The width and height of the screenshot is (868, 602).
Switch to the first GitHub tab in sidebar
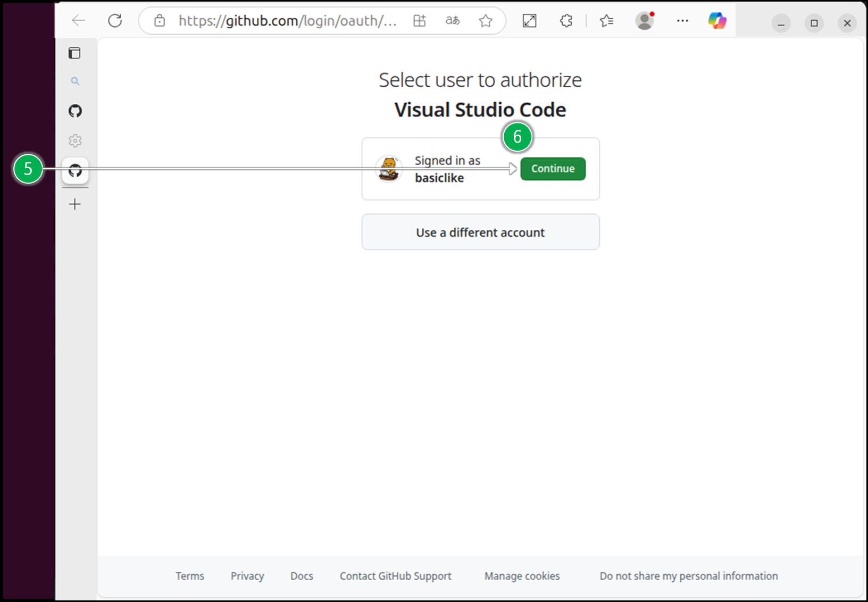(75, 111)
